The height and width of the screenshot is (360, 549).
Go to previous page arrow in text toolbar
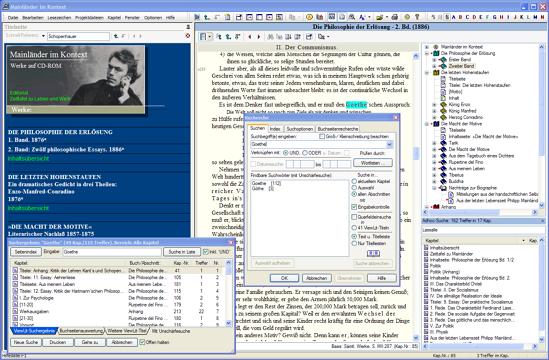tap(250, 36)
